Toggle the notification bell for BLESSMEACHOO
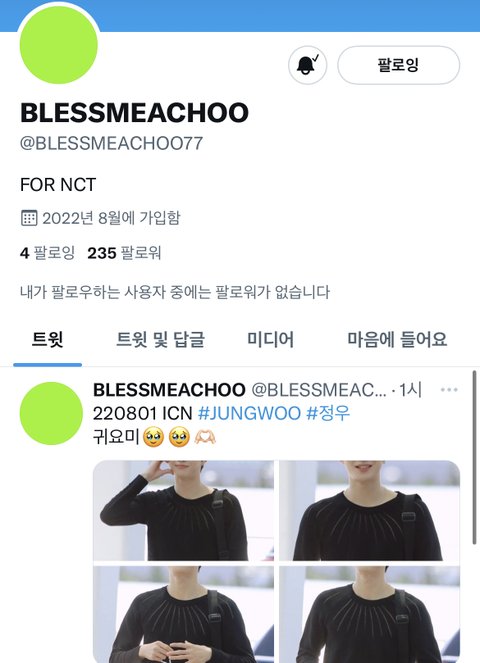Viewport: 480px width, 663px height. pyautogui.click(x=307, y=65)
